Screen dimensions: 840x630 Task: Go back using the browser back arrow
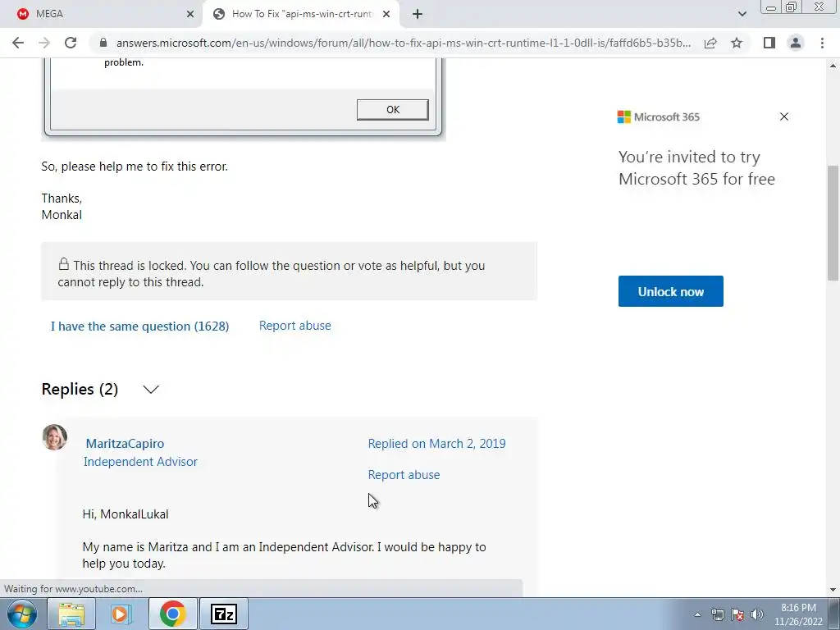[18, 43]
